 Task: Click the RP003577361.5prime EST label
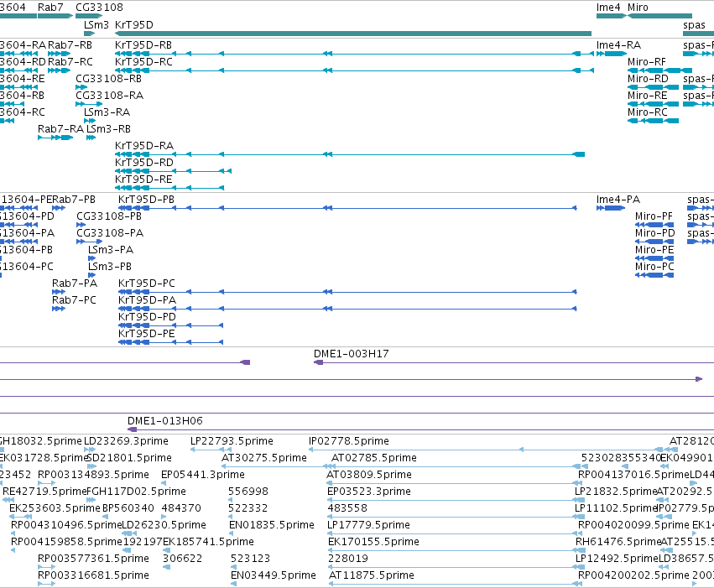pos(93,559)
